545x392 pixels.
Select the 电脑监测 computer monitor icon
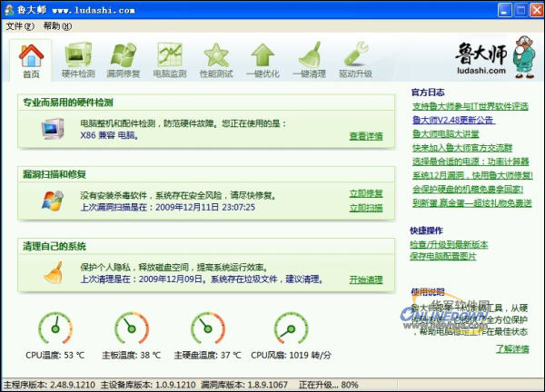click(x=170, y=59)
